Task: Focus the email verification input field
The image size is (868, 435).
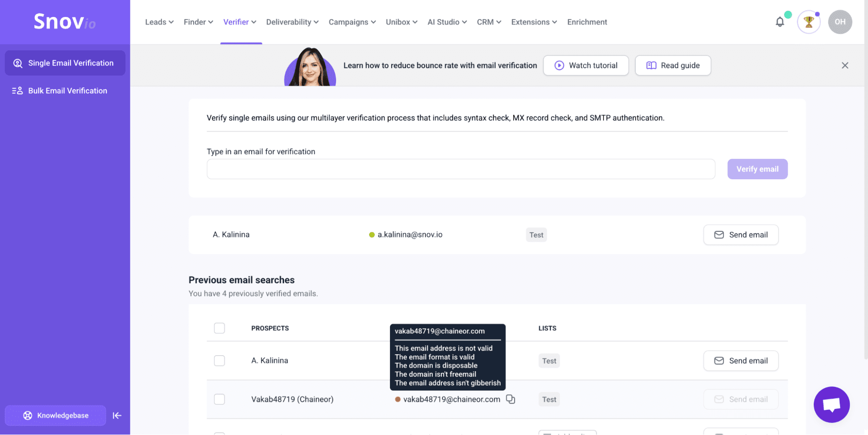Action: tap(461, 169)
